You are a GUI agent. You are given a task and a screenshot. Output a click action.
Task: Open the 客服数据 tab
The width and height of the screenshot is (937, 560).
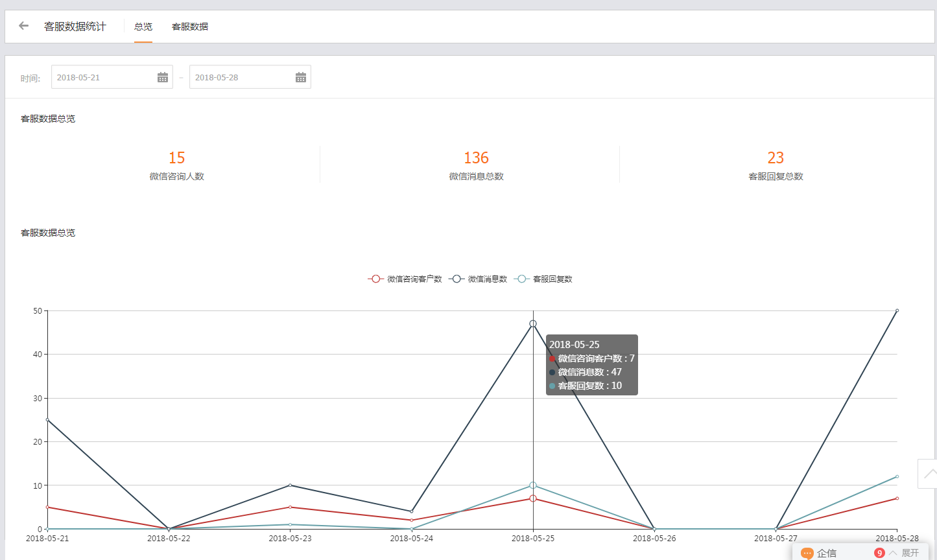pos(190,27)
